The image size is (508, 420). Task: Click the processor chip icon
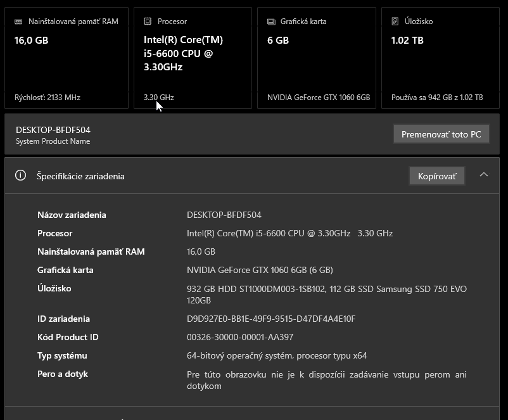[147, 21]
